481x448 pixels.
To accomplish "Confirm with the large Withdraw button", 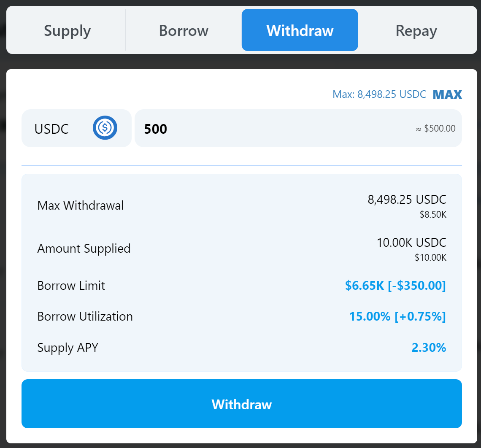I will click(x=241, y=404).
